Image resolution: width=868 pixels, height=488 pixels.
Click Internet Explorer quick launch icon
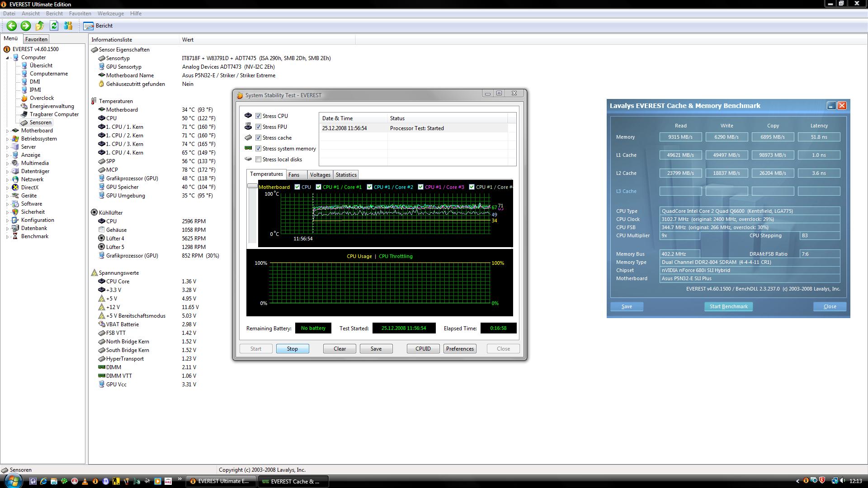(43, 481)
